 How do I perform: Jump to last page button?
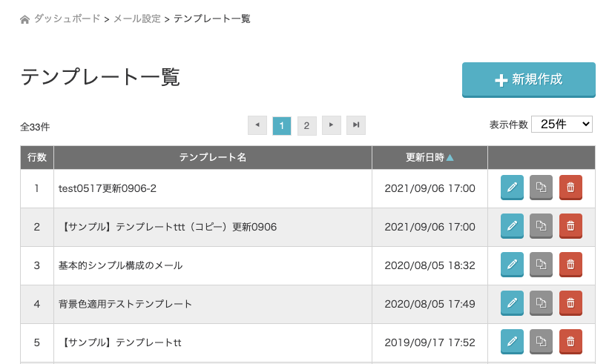point(356,125)
